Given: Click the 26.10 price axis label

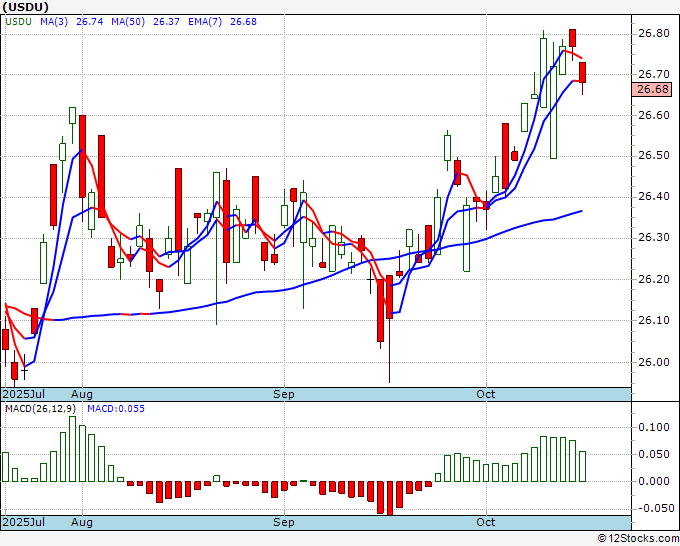Looking at the screenshot, I should click(x=654, y=320).
